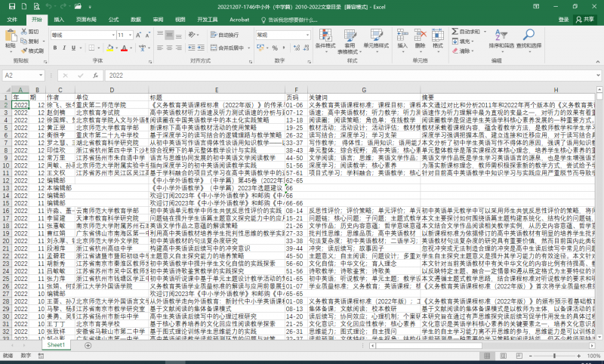
Task: Open the font size dropdown
Action: click(130, 35)
